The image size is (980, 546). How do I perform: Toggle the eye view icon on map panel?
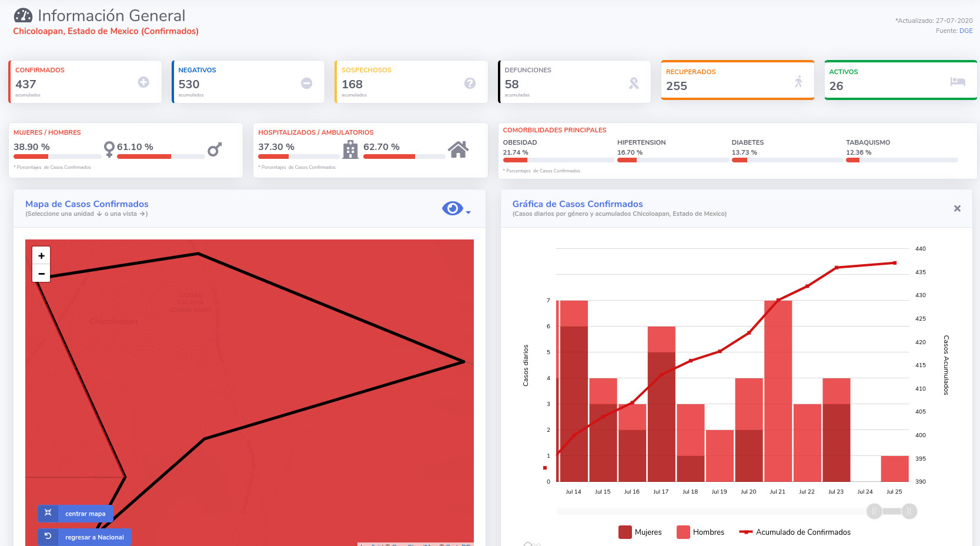tap(452, 208)
